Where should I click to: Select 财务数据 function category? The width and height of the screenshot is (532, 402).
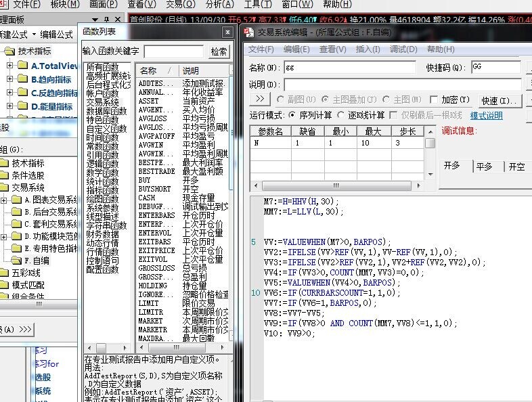[x=102, y=234]
